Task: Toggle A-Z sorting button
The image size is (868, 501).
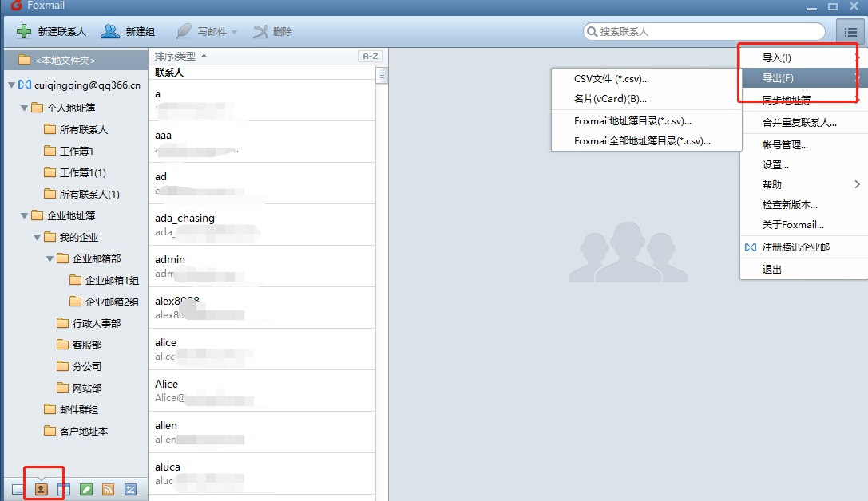Action: (371, 56)
